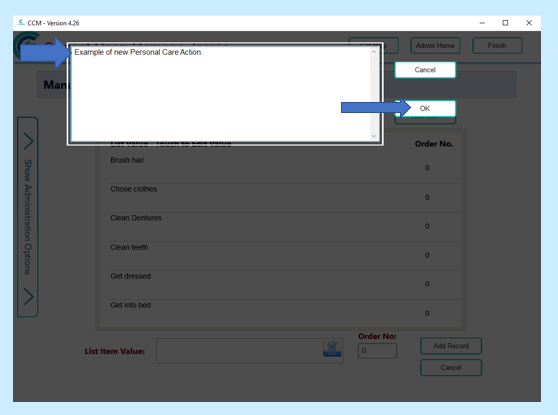Expand the Show Administration Options panel
558x415 pixels.
point(28,217)
